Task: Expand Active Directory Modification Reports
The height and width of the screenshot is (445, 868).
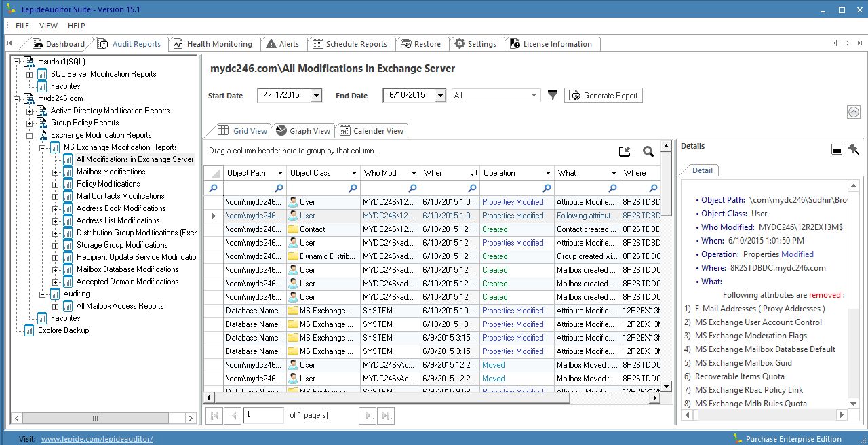Action: click(29, 111)
